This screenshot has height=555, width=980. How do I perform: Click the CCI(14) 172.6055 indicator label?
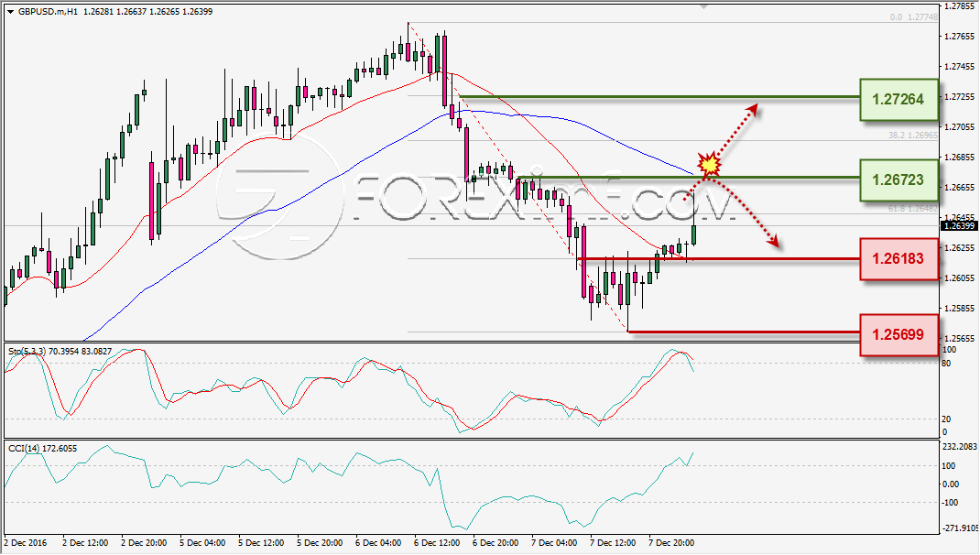coord(42,448)
